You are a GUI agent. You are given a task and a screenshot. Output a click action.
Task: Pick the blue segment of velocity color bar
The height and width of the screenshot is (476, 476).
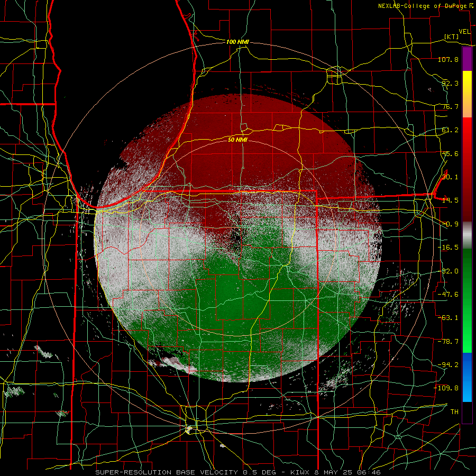[467, 377]
